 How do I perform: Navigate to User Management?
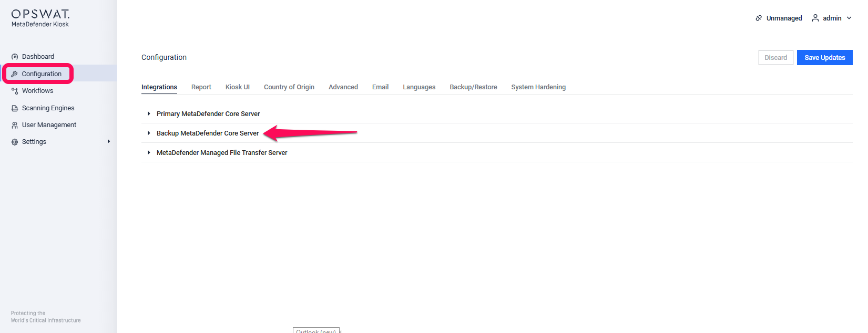[49, 125]
